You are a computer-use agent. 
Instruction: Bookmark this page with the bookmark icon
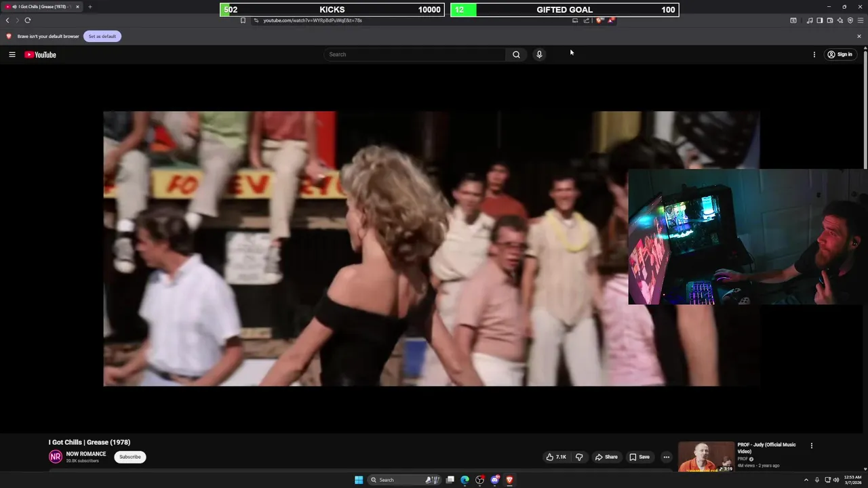pyautogui.click(x=243, y=20)
